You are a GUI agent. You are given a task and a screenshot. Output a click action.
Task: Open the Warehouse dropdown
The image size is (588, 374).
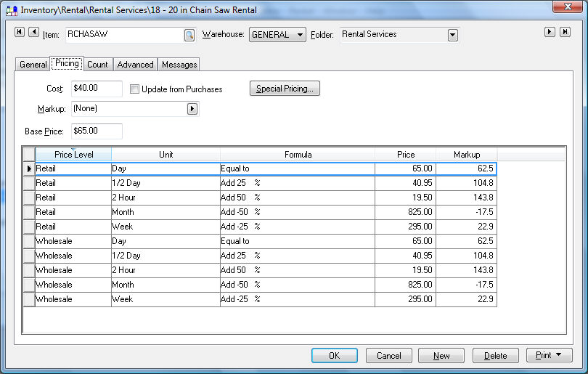[x=301, y=35]
